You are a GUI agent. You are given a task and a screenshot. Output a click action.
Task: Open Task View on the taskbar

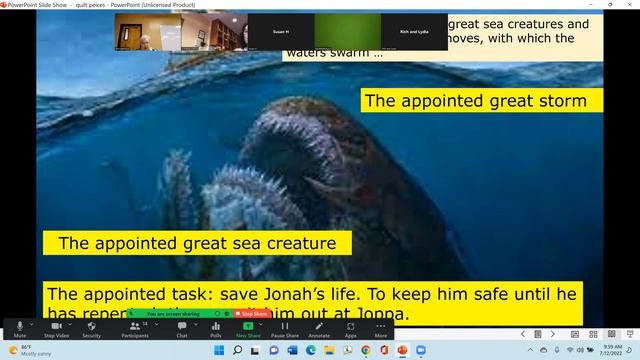pyautogui.click(x=256, y=350)
